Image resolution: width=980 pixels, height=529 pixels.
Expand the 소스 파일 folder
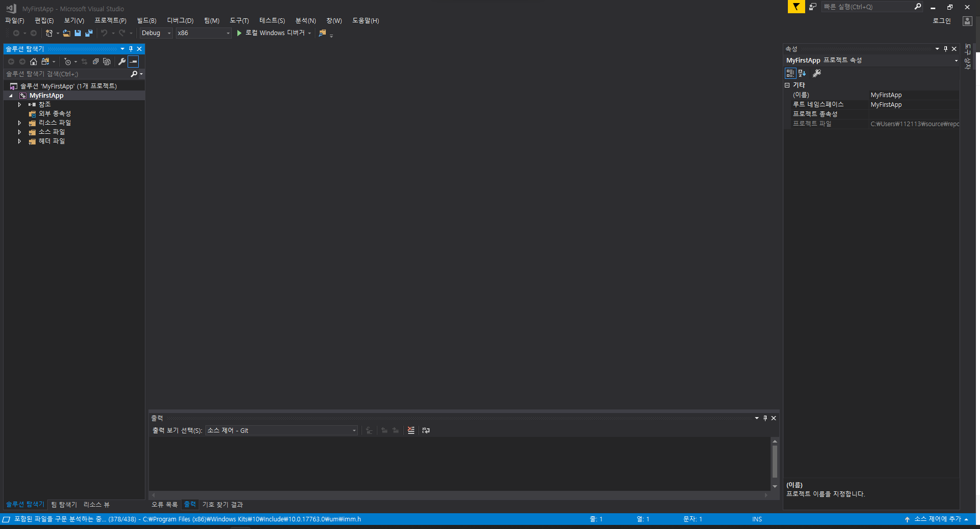[x=19, y=132]
